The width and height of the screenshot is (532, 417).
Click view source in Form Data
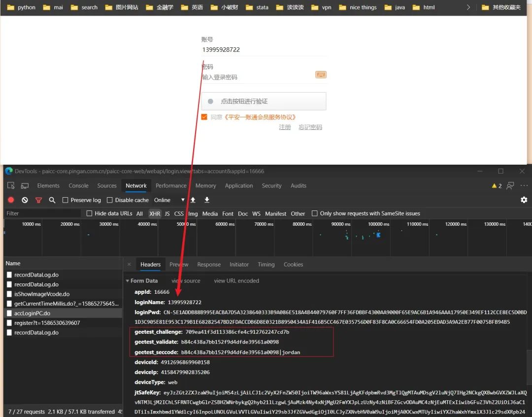pyautogui.click(x=186, y=280)
